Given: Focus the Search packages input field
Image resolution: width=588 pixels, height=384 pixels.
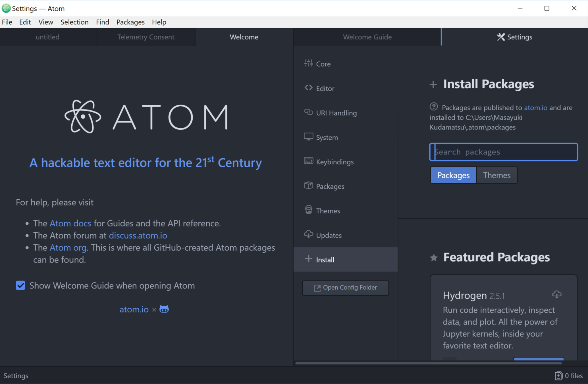Looking at the screenshot, I should (x=503, y=152).
